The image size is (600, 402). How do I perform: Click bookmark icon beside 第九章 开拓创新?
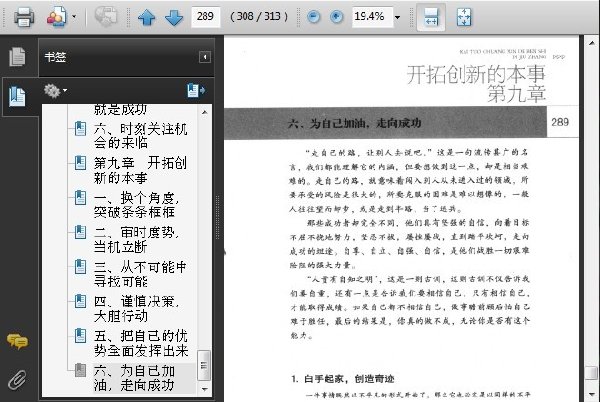click(80, 163)
